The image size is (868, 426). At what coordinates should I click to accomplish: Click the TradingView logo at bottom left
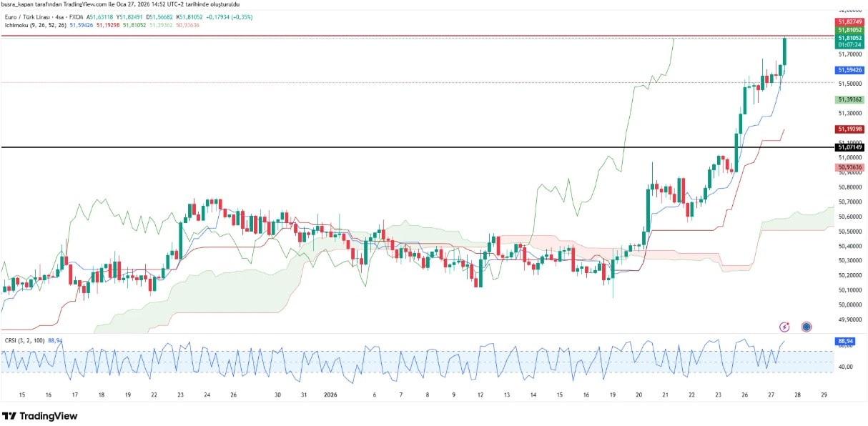pyautogui.click(x=39, y=416)
